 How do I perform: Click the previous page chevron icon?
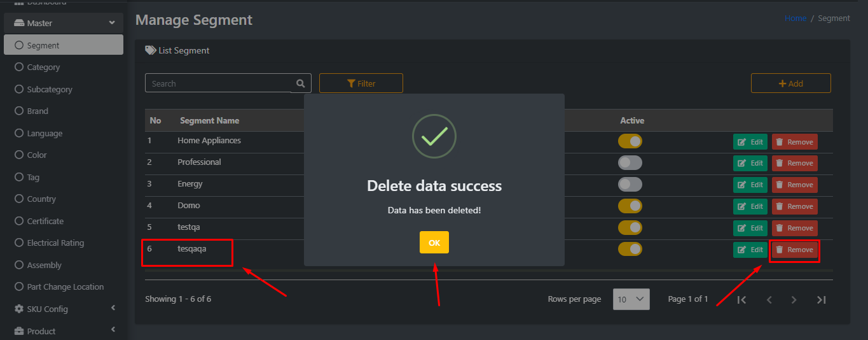(769, 299)
